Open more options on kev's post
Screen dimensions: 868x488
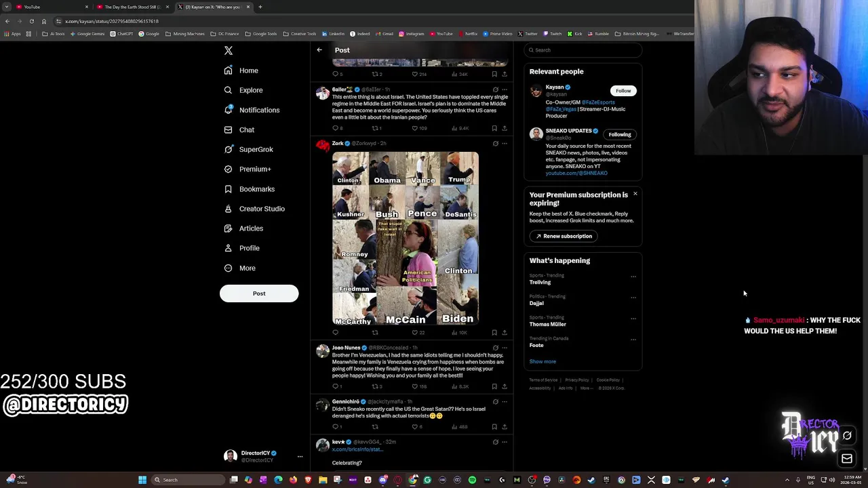505,442
